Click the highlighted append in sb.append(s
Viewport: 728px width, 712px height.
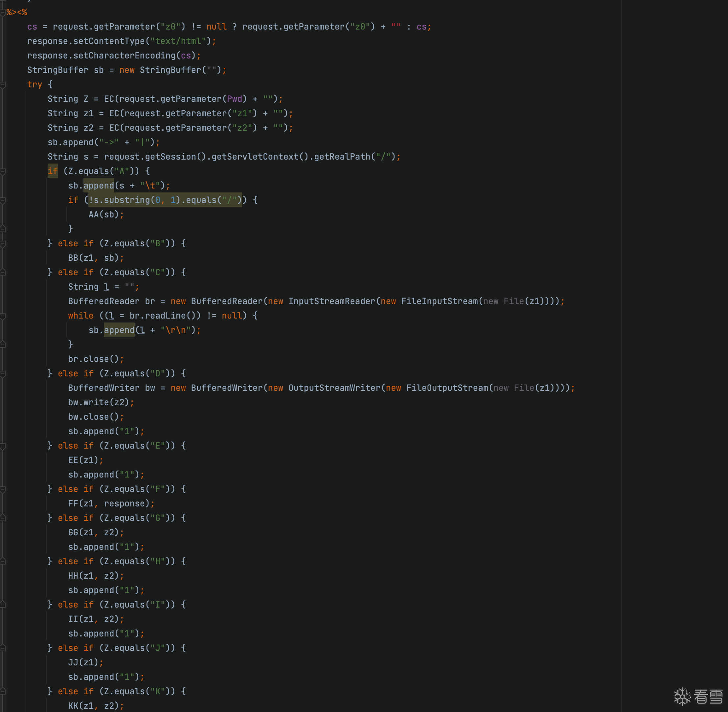(x=98, y=186)
